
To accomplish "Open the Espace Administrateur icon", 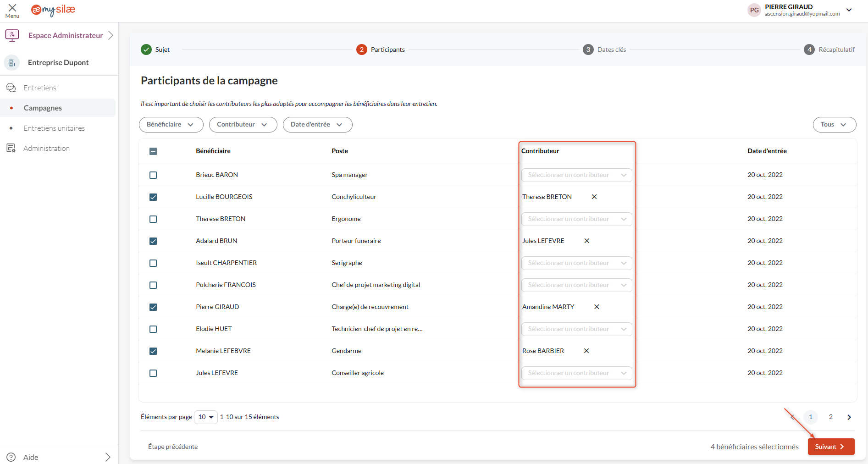I will (x=12, y=35).
